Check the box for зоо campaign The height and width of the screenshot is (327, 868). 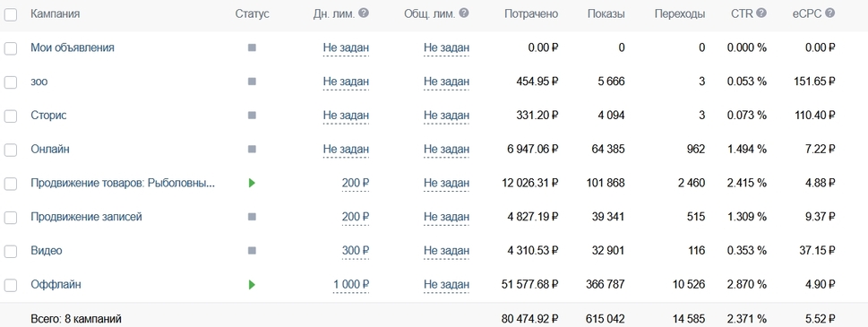[11, 82]
